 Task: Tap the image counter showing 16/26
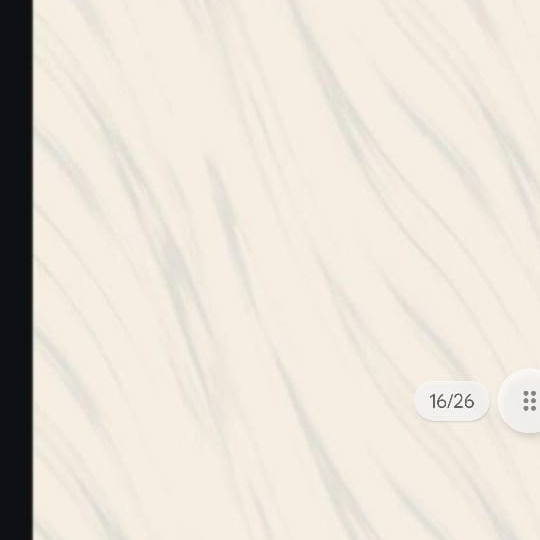(452, 401)
